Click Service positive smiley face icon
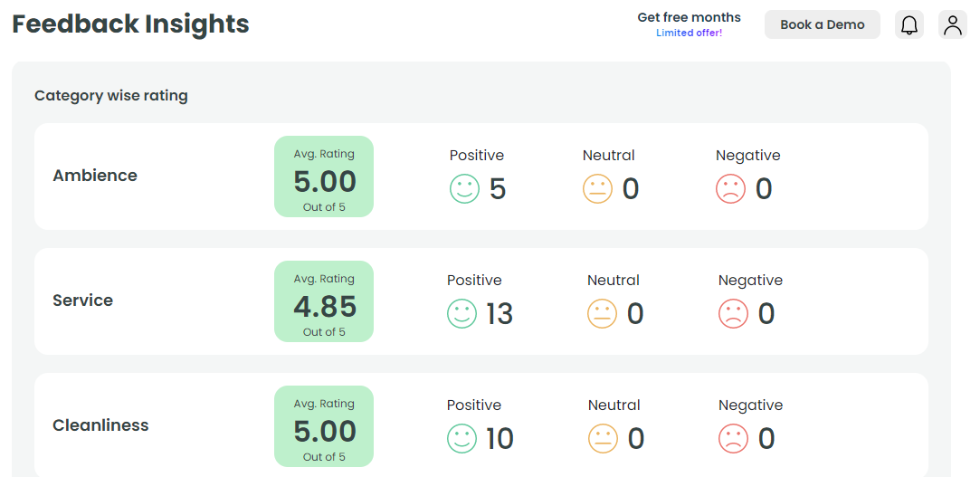Image resolution: width=980 pixels, height=477 pixels. [x=461, y=314]
